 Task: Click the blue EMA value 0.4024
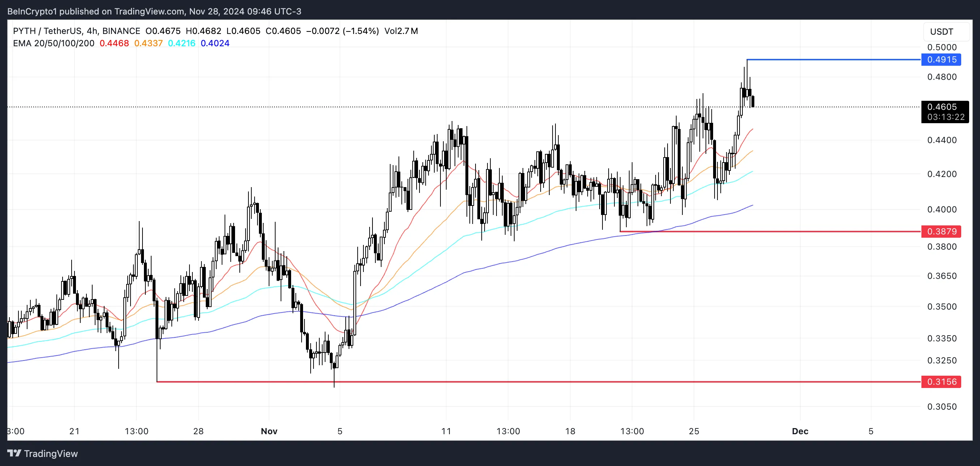(215, 43)
